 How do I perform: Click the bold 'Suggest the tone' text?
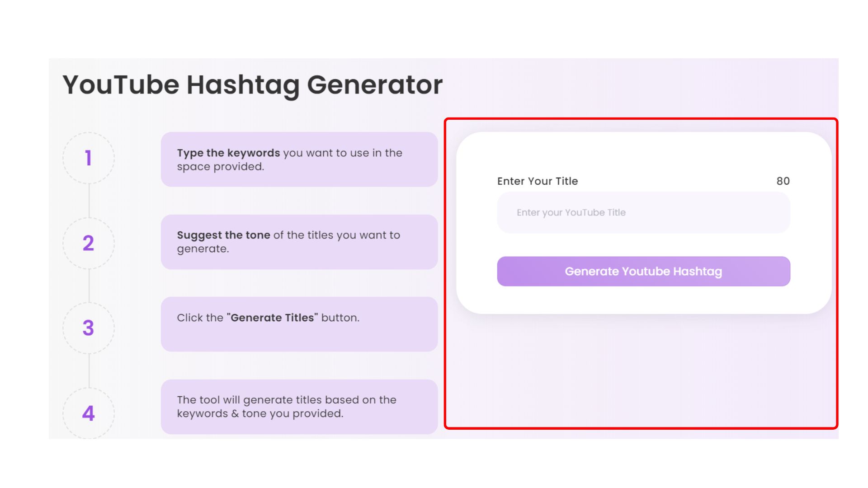pyautogui.click(x=223, y=235)
